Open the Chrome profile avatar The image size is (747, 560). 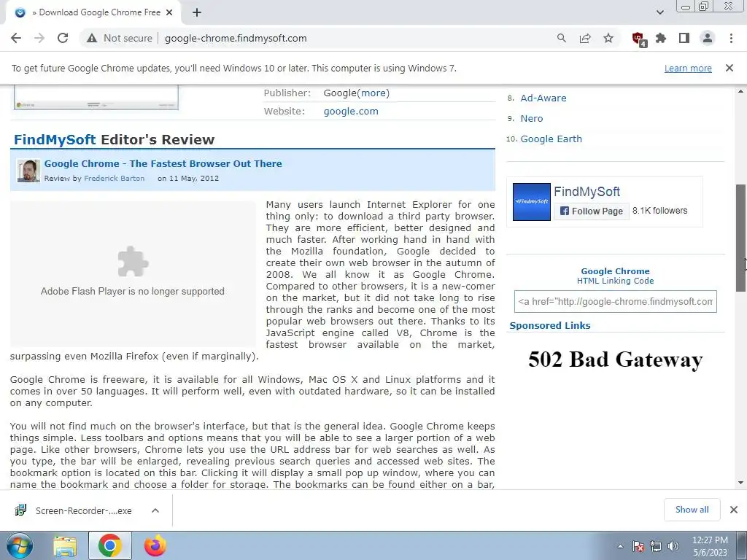[x=708, y=38]
